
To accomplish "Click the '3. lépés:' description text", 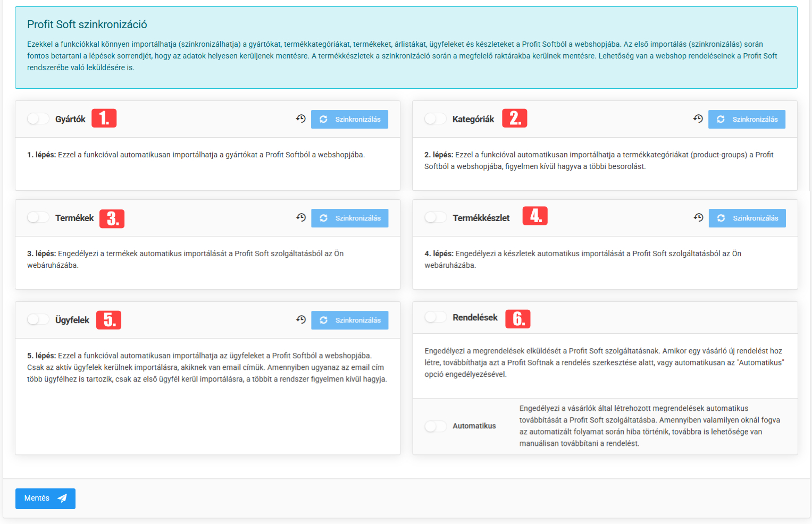I will coord(186,259).
